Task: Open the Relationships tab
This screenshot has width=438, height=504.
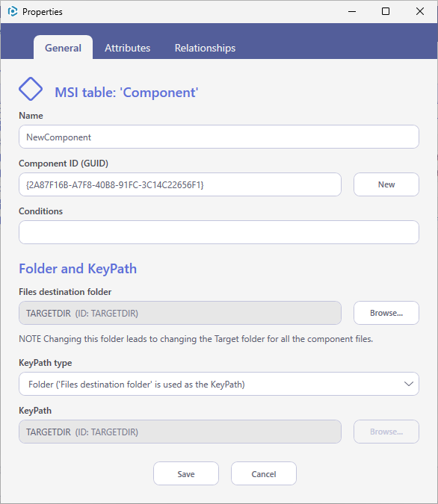Action: click(205, 48)
